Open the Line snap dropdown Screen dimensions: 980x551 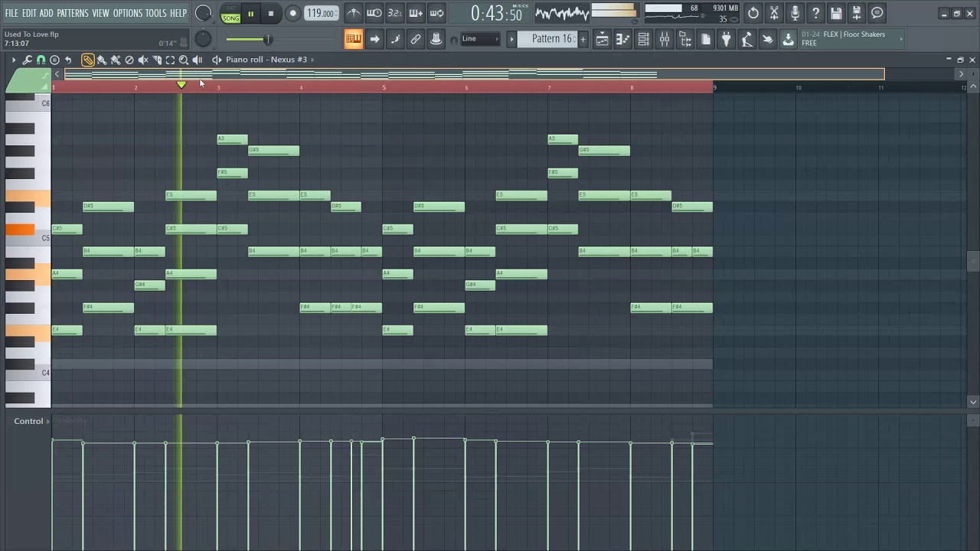[x=480, y=39]
